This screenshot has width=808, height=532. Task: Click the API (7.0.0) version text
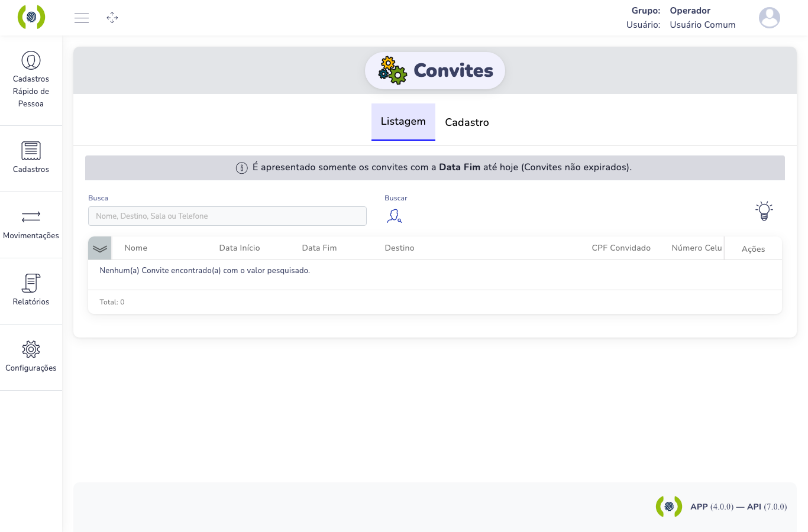click(x=767, y=507)
